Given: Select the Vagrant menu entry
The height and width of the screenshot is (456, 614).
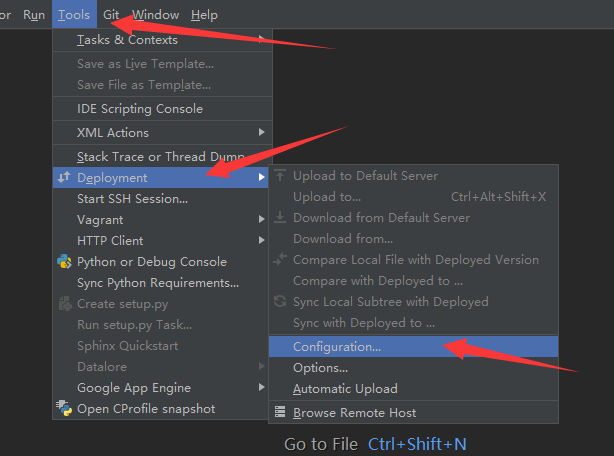Looking at the screenshot, I should pyautogui.click(x=161, y=220).
